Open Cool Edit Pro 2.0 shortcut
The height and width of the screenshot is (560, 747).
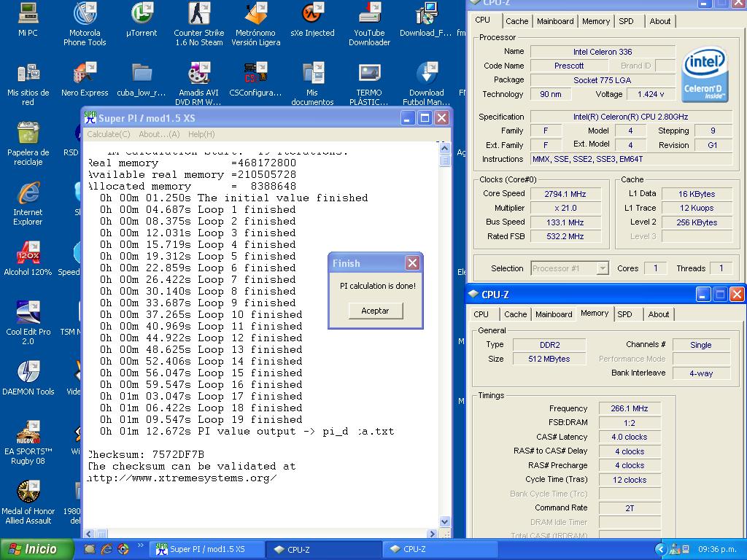click(28, 322)
